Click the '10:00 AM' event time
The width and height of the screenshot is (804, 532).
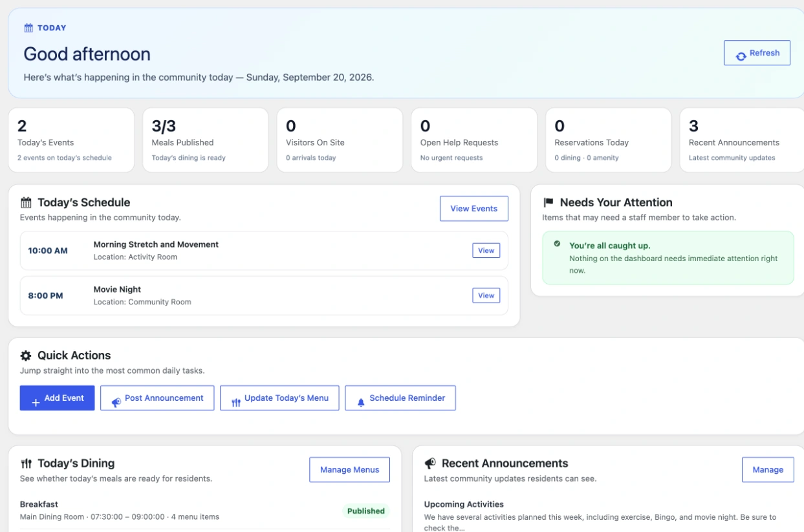(x=48, y=251)
